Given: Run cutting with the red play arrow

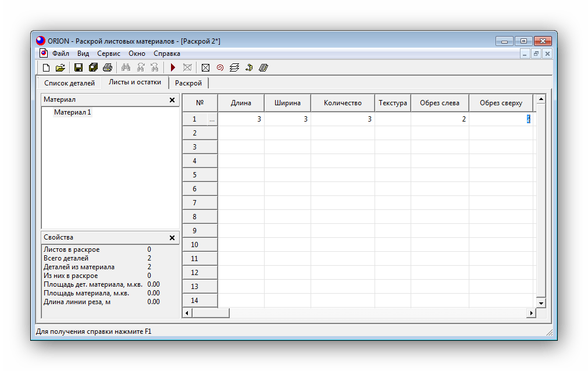Looking at the screenshot, I should pyautogui.click(x=173, y=67).
